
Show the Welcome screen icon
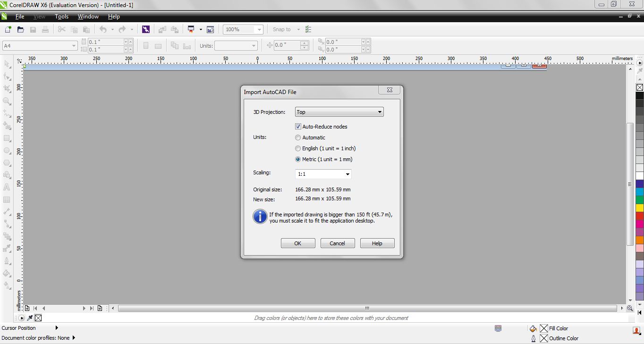(210, 29)
